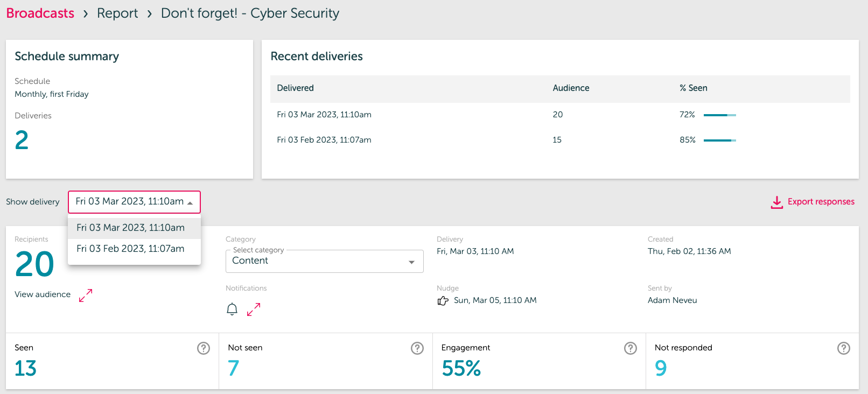Viewport: 868px width, 394px height.
Task: Click Sent by Adam Neveu
Action: (x=673, y=300)
